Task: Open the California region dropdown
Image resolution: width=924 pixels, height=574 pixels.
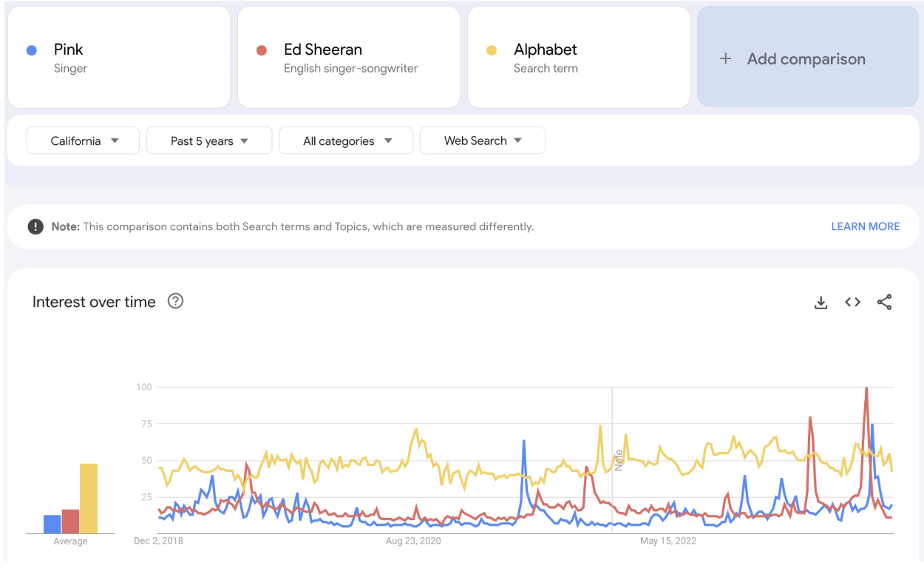Action: coord(83,141)
